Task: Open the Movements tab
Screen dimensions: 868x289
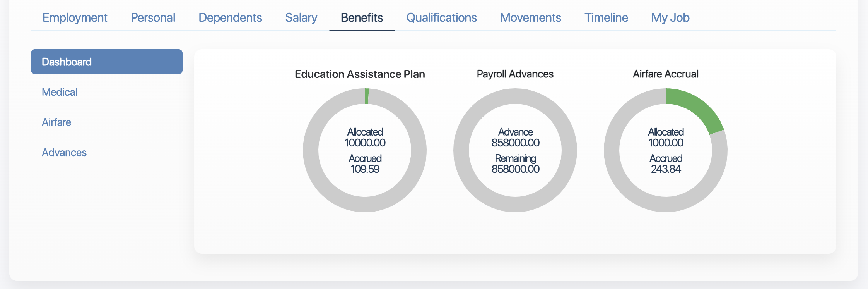Action: [530, 17]
